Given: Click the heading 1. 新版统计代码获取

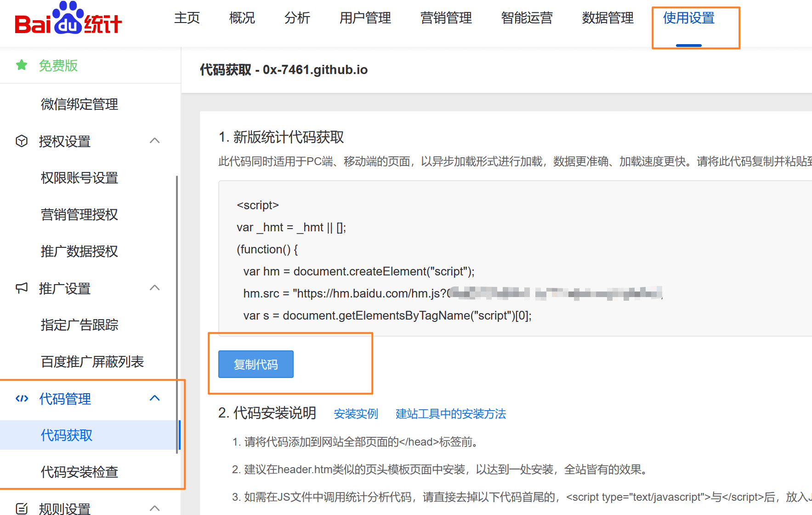Looking at the screenshot, I should pos(281,137).
